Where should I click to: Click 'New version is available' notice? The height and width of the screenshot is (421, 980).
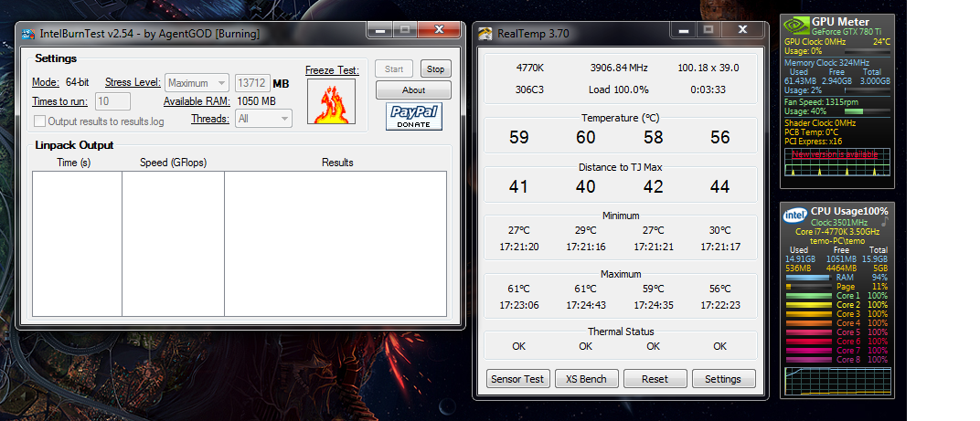pyautogui.click(x=835, y=153)
